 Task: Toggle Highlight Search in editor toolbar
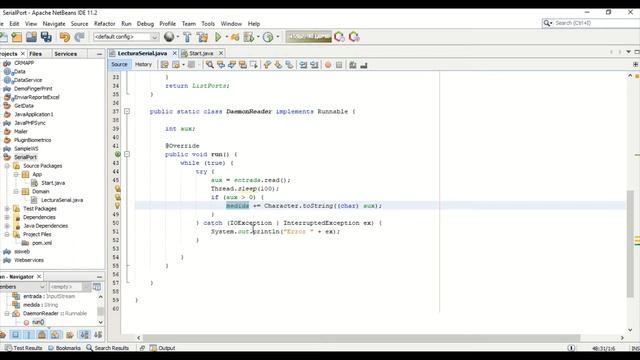click(243, 64)
